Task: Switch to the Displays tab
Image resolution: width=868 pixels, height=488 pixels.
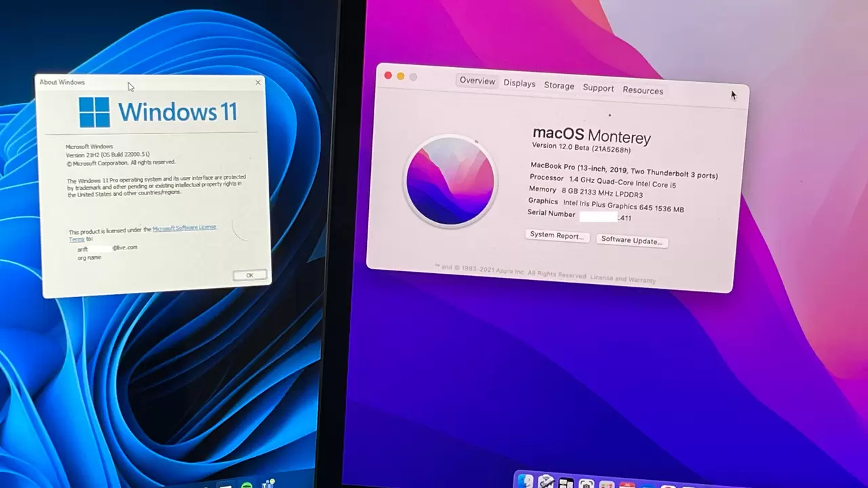Action: 519,83
